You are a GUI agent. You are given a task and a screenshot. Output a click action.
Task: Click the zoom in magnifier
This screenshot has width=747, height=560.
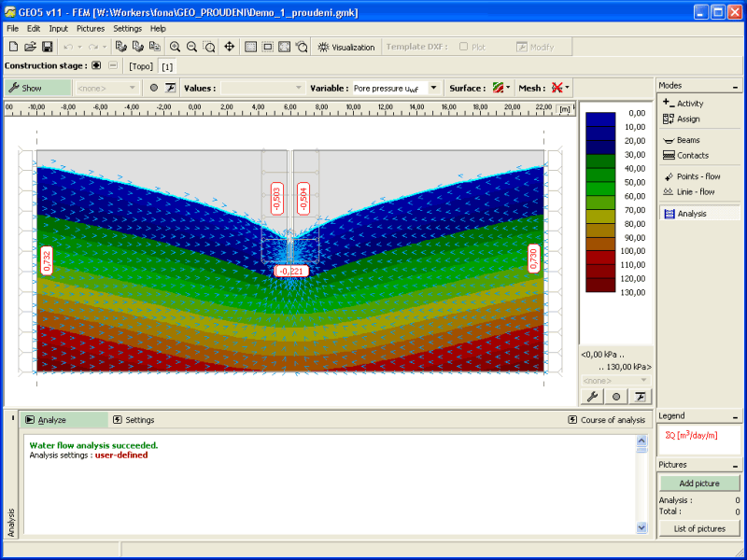pyautogui.click(x=175, y=47)
